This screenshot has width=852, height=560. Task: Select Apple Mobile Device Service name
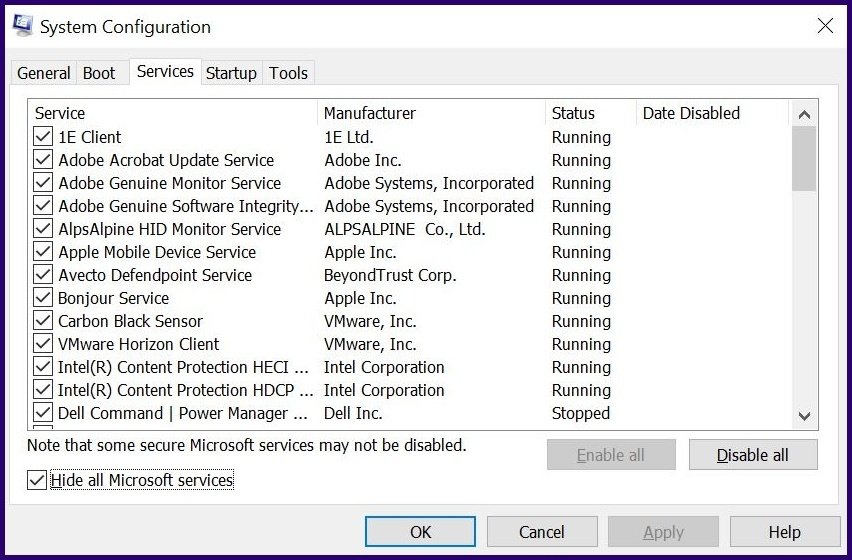click(x=157, y=252)
